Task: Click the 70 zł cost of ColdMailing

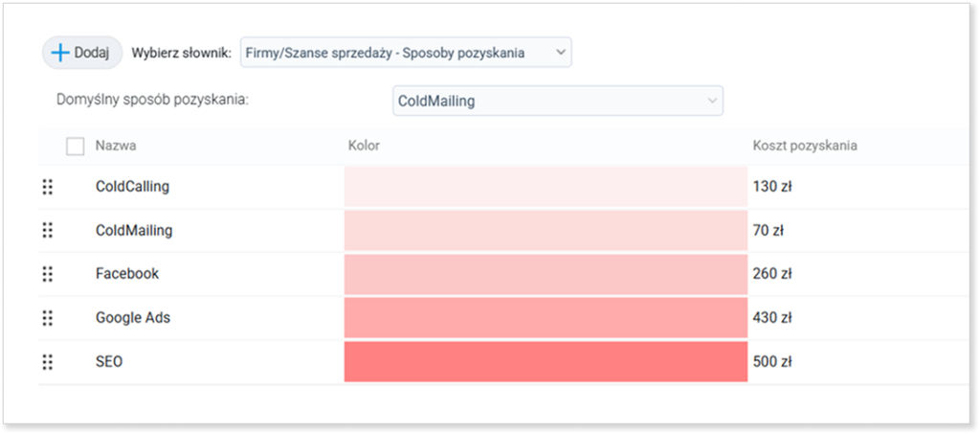Action: [768, 230]
